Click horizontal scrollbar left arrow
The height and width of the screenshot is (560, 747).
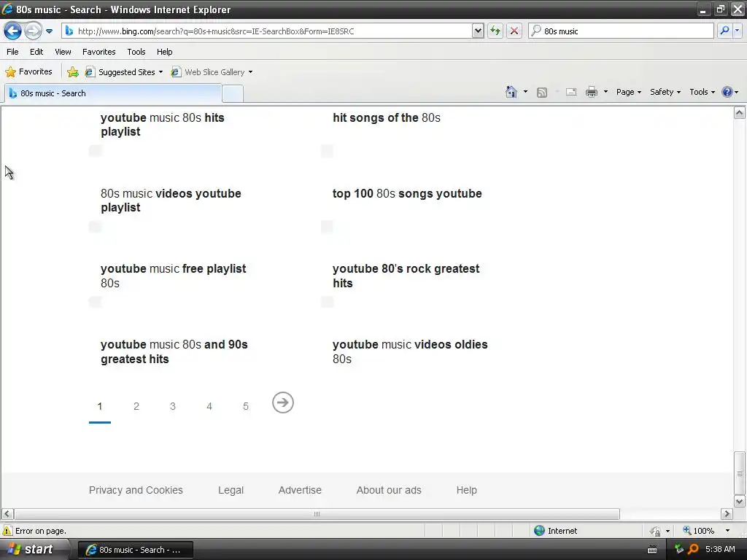pos(7,514)
